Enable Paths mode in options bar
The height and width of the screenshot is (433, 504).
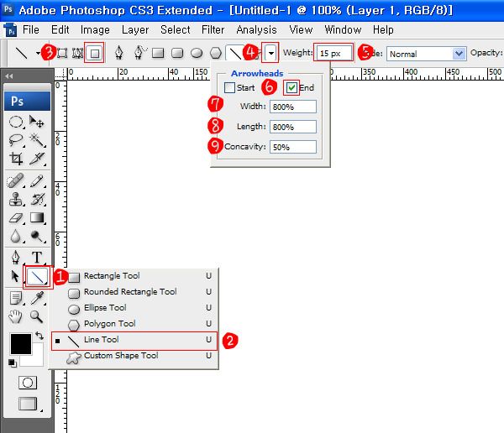coord(77,53)
